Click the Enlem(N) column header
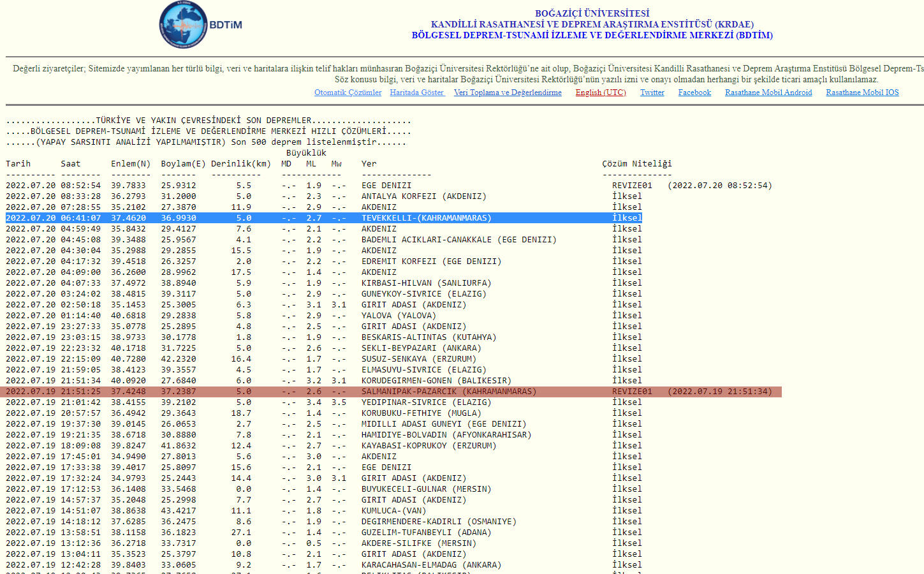Viewport: 924px width, 574px height. (x=131, y=164)
